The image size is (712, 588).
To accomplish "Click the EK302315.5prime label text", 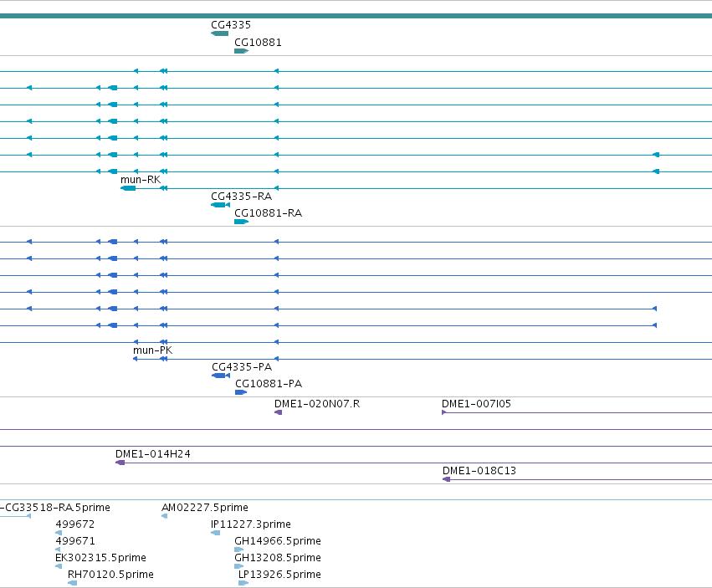I will pos(100,558).
